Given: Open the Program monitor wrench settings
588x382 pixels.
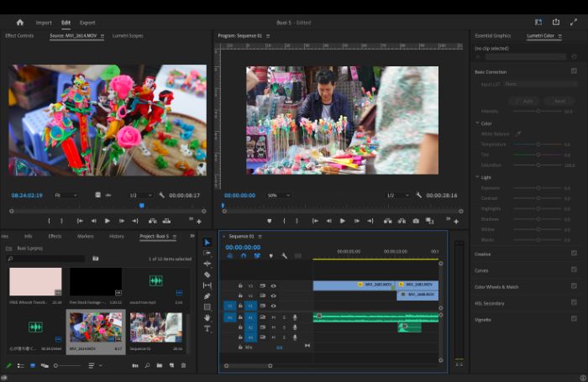Looking at the screenshot, I should point(418,196).
